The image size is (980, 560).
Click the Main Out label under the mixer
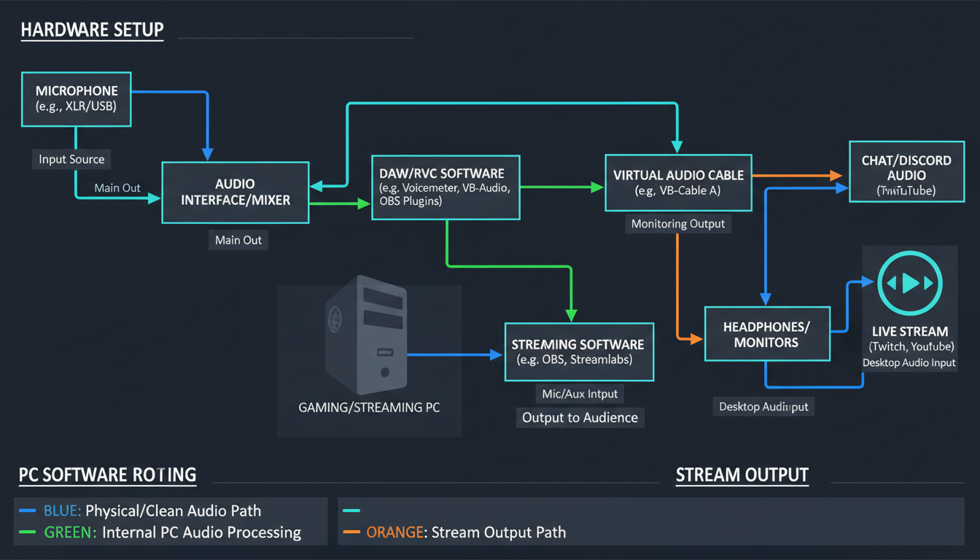(238, 239)
